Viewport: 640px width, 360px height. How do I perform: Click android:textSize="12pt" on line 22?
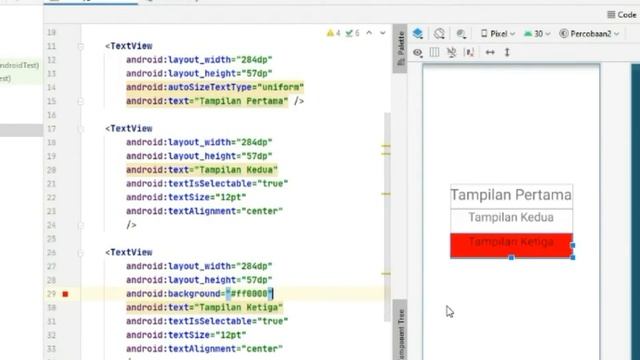tap(186, 197)
